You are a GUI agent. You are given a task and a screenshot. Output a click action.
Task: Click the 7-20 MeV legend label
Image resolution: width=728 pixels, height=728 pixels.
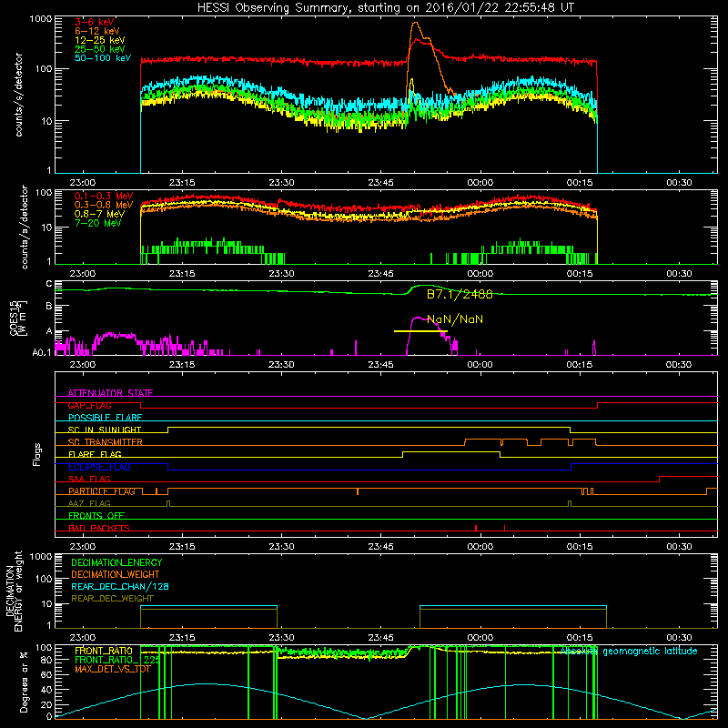tap(98, 223)
